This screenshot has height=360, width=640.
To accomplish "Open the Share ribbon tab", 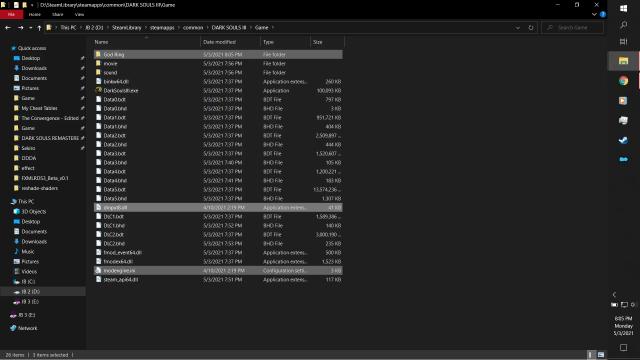I will pyautogui.click(x=58, y=14).
